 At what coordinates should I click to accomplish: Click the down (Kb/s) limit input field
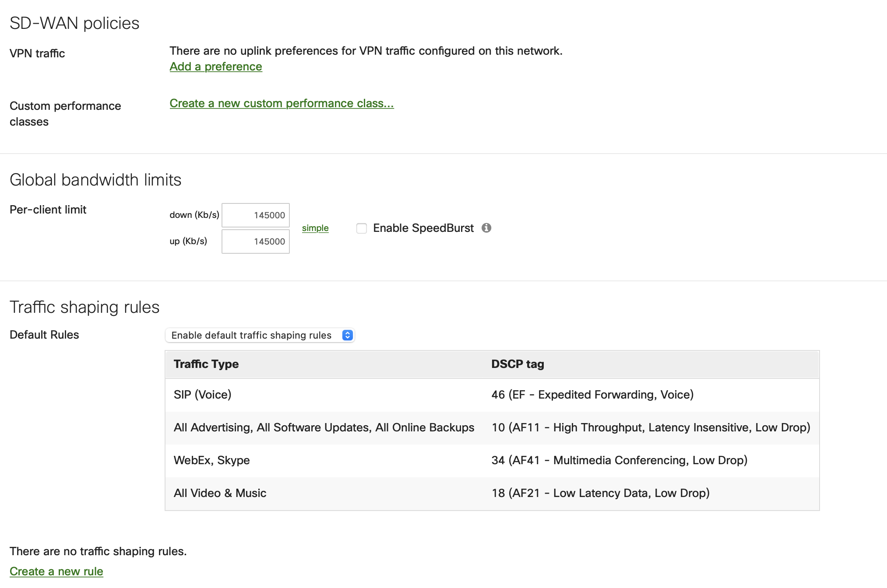[x=255, y=215]
